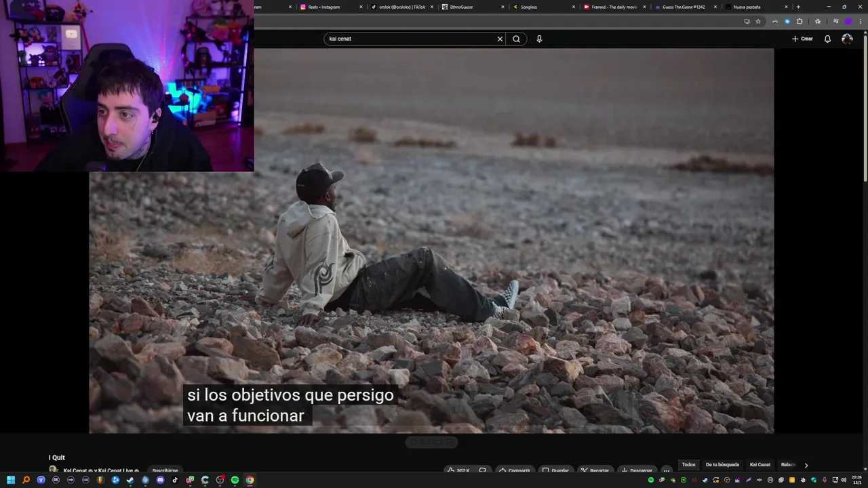Start voice search with microphone icon

click(x=539, y=39)
